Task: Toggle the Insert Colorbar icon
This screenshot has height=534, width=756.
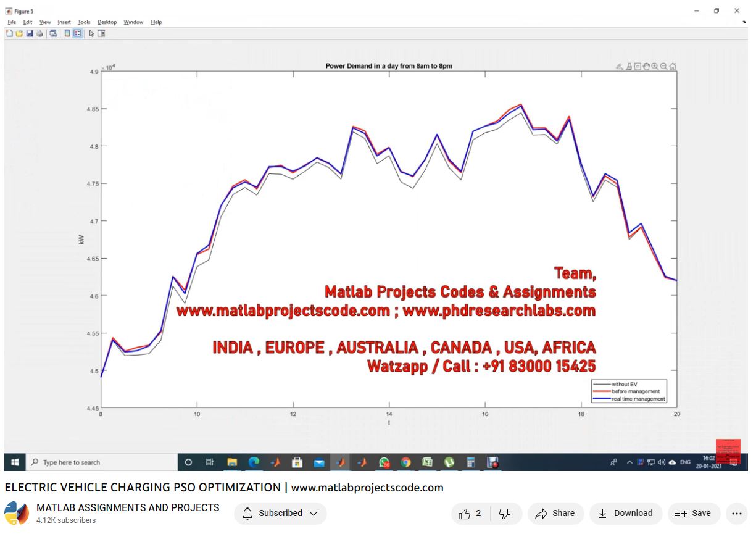Action: [x=67, y=33]
